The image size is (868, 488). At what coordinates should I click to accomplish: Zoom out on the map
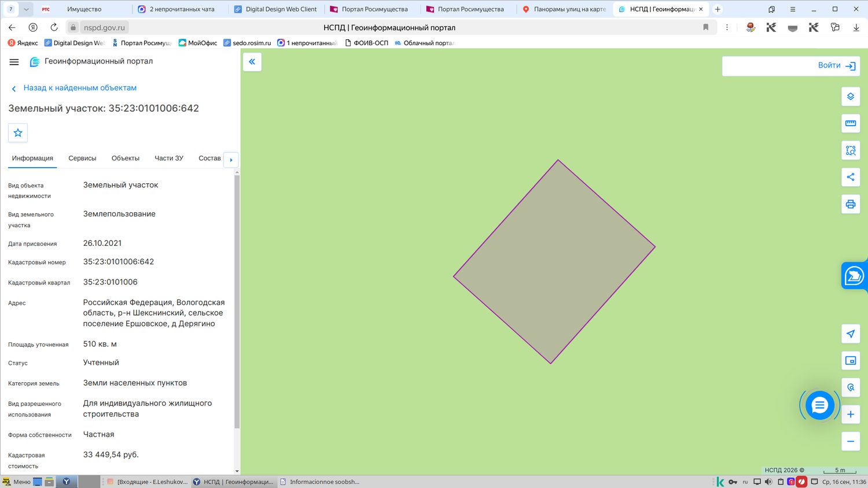(851, 441)
